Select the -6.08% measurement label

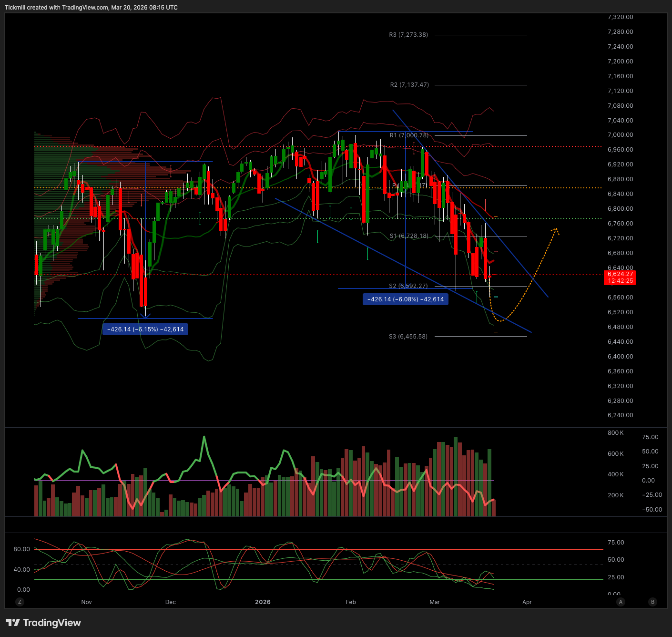[405, 299]
